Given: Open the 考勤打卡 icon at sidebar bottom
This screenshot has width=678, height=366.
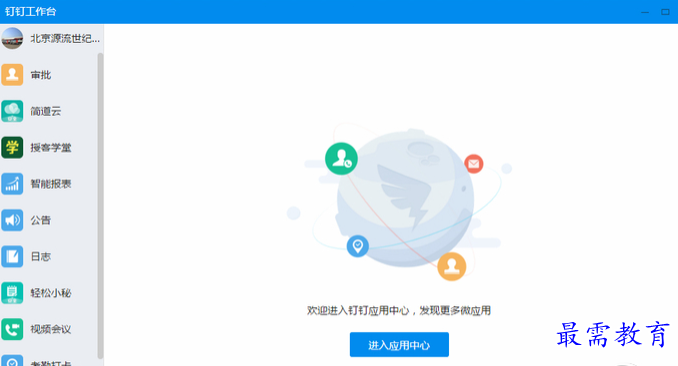Looking at the screenshot, I should click(x=12, y=361).
